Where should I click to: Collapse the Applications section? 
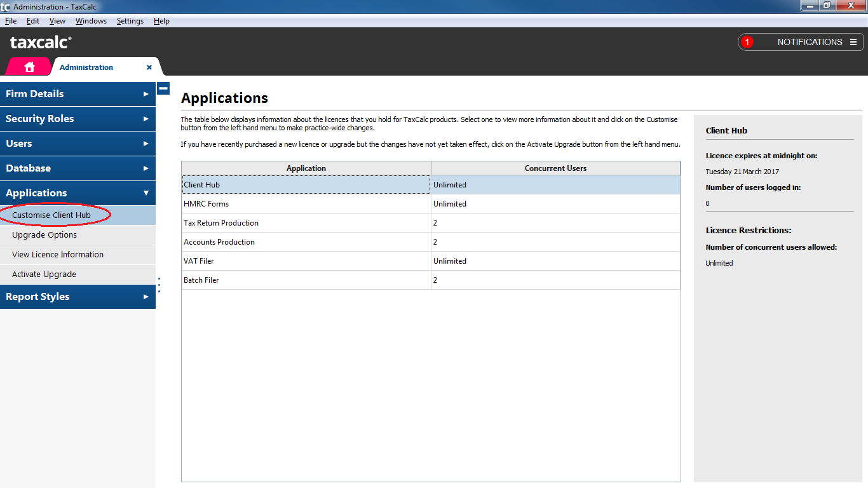(x=78, y=193)
